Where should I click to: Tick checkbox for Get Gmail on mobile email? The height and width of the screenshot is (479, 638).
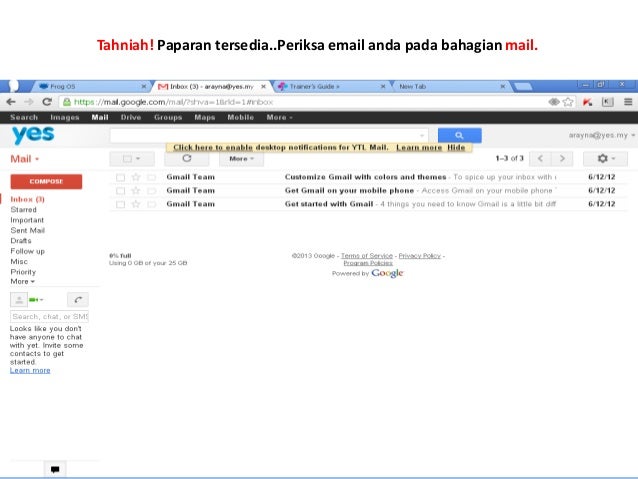pos(120,191)
